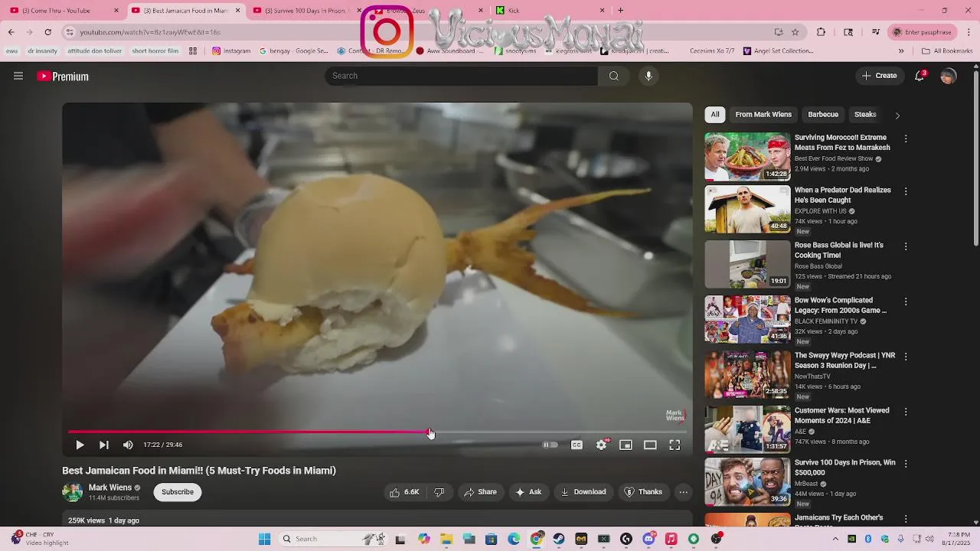This screenshot has width=980, height=551.
Task: Open Mark Wiens channel name link
Action: [x=110, y=487]
